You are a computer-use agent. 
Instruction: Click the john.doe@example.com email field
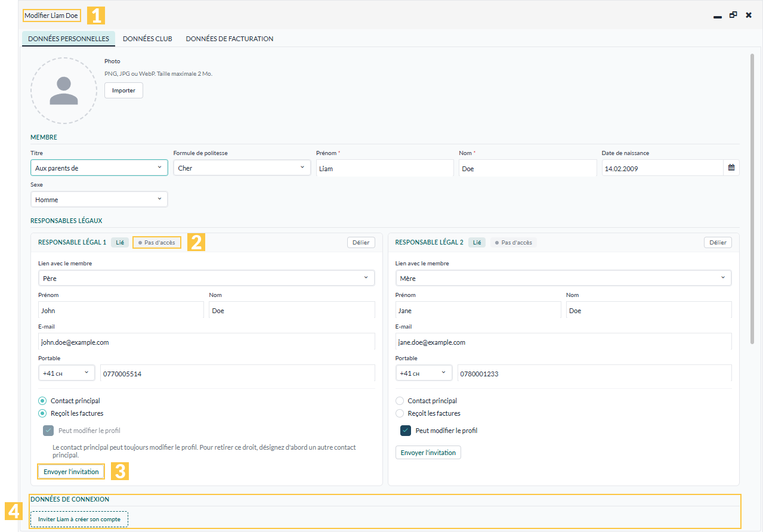[x=206, y=342]
